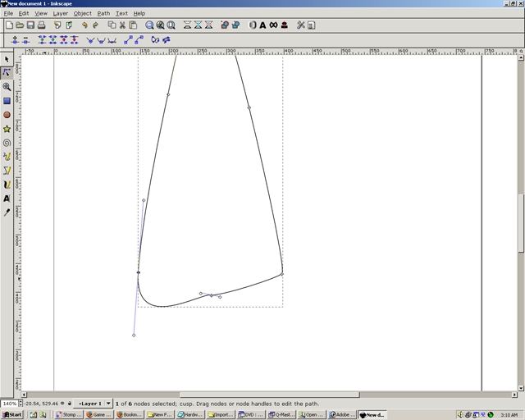Click the 140% zoom input field

(x=9, y=404)
